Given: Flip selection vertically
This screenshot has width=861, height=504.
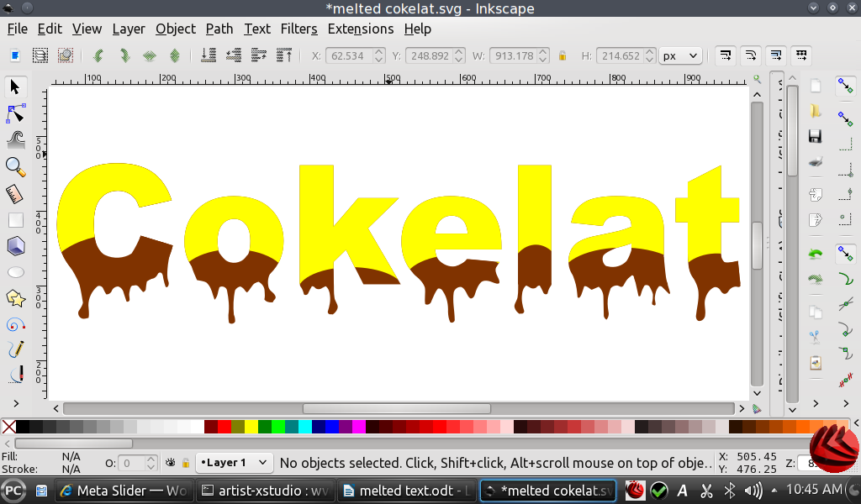Looking at the screenshot, I should pyautogui.click(x=175, y=55).
